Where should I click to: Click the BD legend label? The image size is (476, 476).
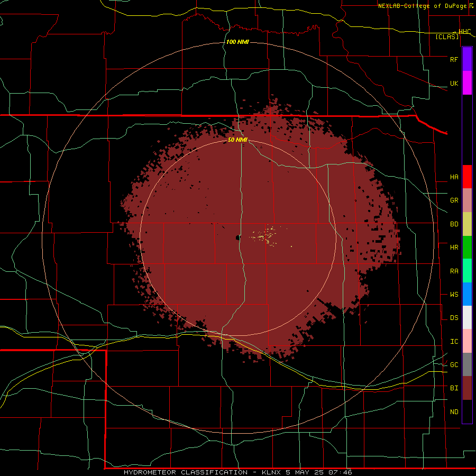pyautogui.click(x=454, y=224)
